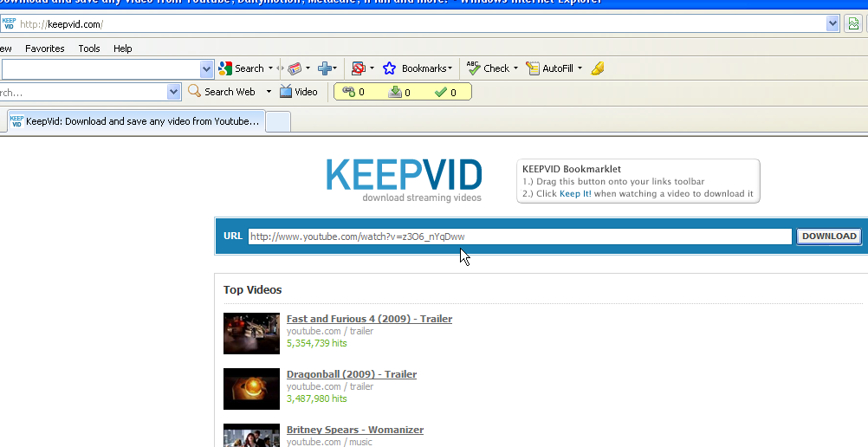Image resolution: width=868 pixels, height=447 pixels.
Task: Click the video URL input field
Action: (520, 236)
